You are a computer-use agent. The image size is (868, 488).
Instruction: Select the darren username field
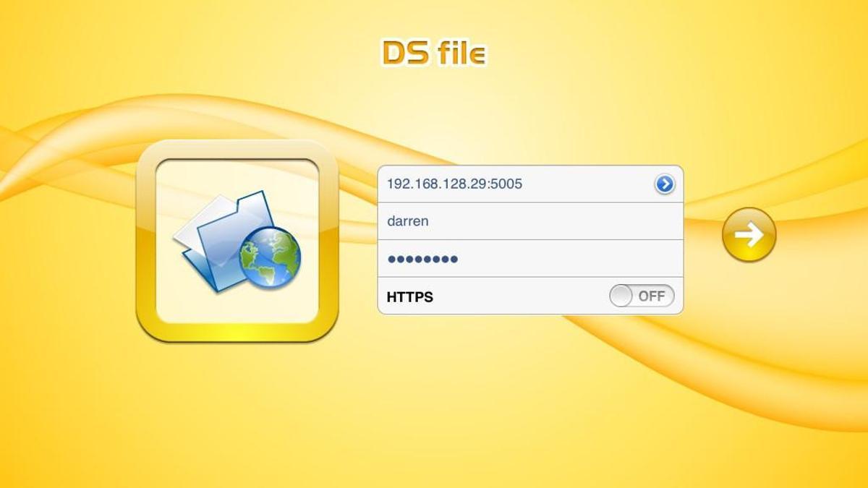(x=530, y=221)
